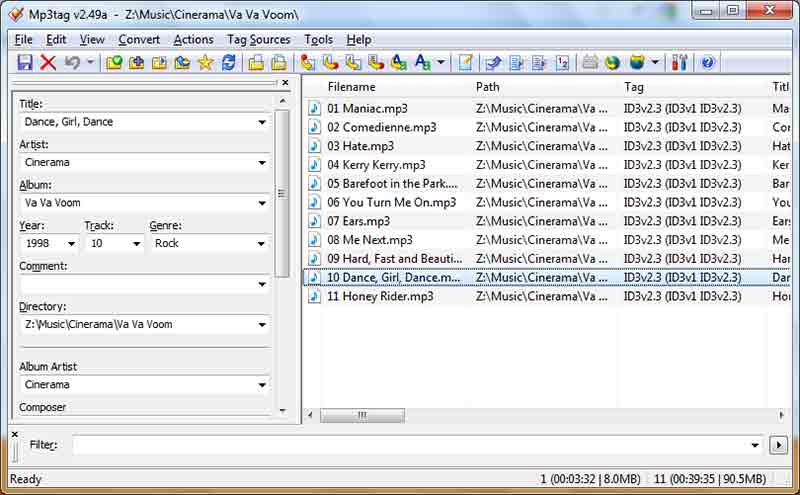Select the file 08 Me Next.mp3
Image resolution: width=800 pixels, height=495 pixels.
tap(370, 240)
